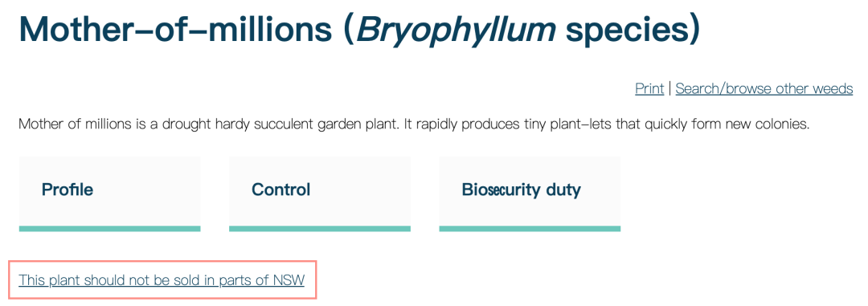Click the italic word Bryophyllum in title
This screenshot has width=868, height=306.
(x=456, y=31)
